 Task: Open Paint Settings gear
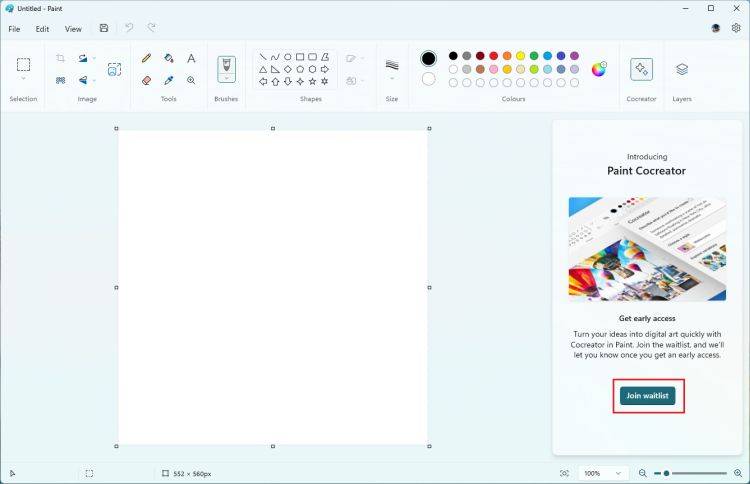[x=736, y=28]
